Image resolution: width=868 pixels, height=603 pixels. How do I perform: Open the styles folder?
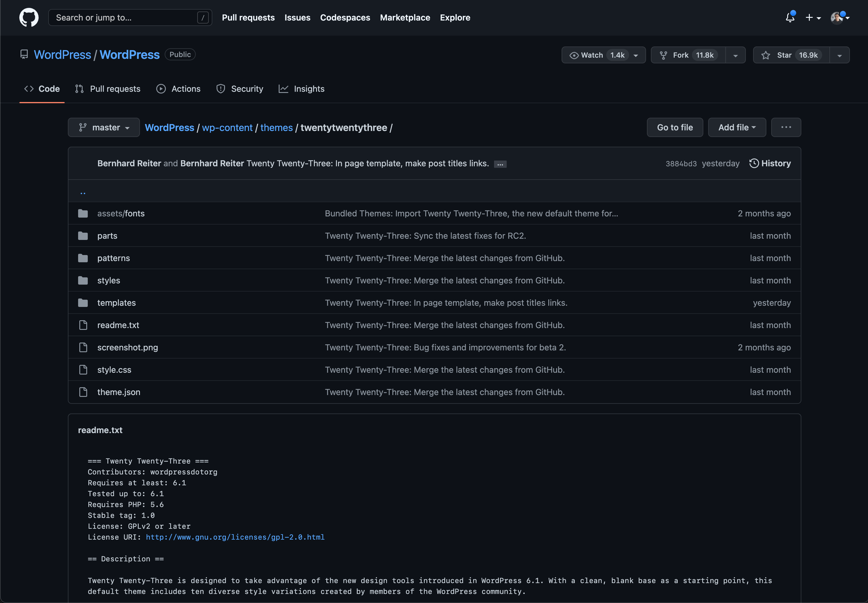[x=109, y=280]
